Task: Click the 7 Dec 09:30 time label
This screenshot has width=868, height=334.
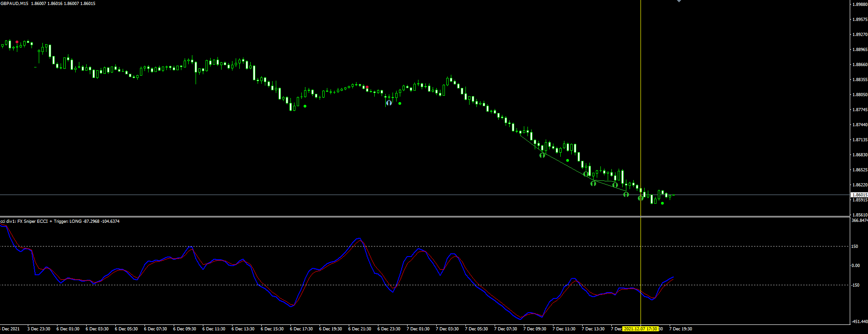Action: pos(535,329)
